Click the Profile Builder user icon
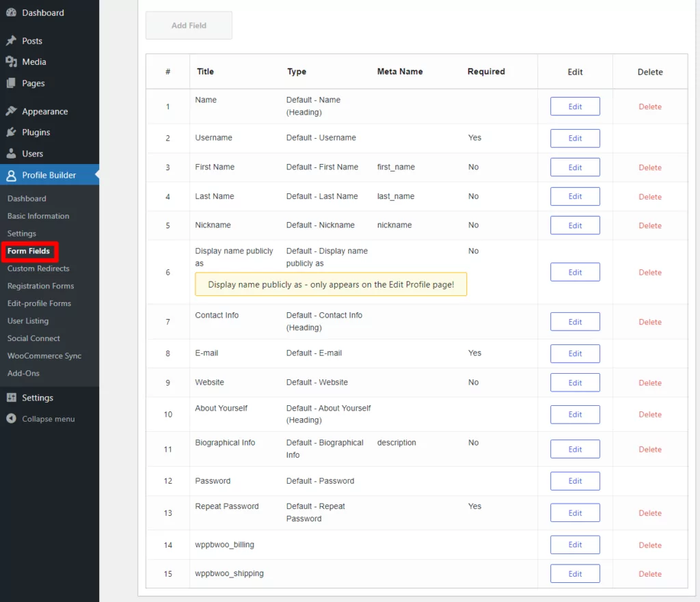Image resolution: width=700 pixels, height=602 pixels. tap(11, 176)
